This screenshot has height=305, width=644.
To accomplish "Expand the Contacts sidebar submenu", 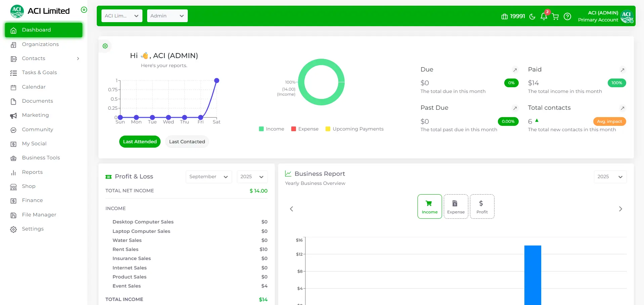I will [78, 59].
